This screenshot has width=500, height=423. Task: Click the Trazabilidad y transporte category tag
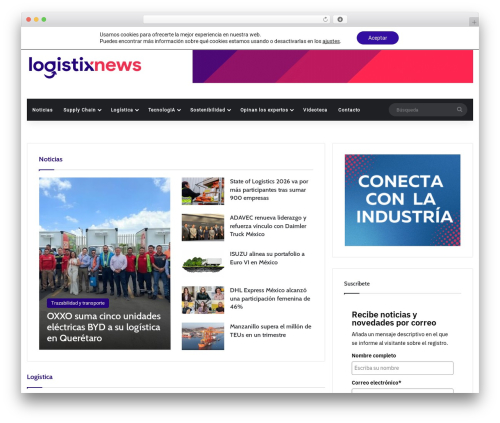[x=78, y=303]
